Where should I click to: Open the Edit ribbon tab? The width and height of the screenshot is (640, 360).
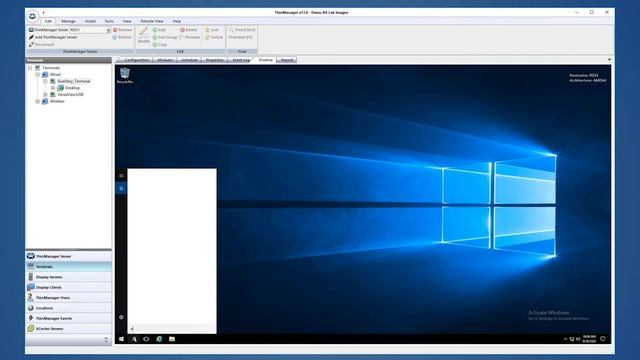coord(48,21)
